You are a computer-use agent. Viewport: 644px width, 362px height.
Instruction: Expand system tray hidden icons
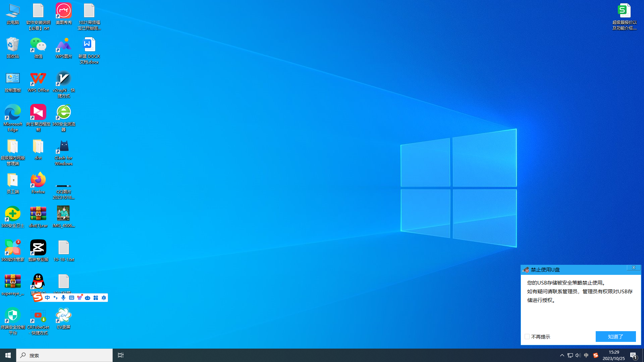[561, 355]
